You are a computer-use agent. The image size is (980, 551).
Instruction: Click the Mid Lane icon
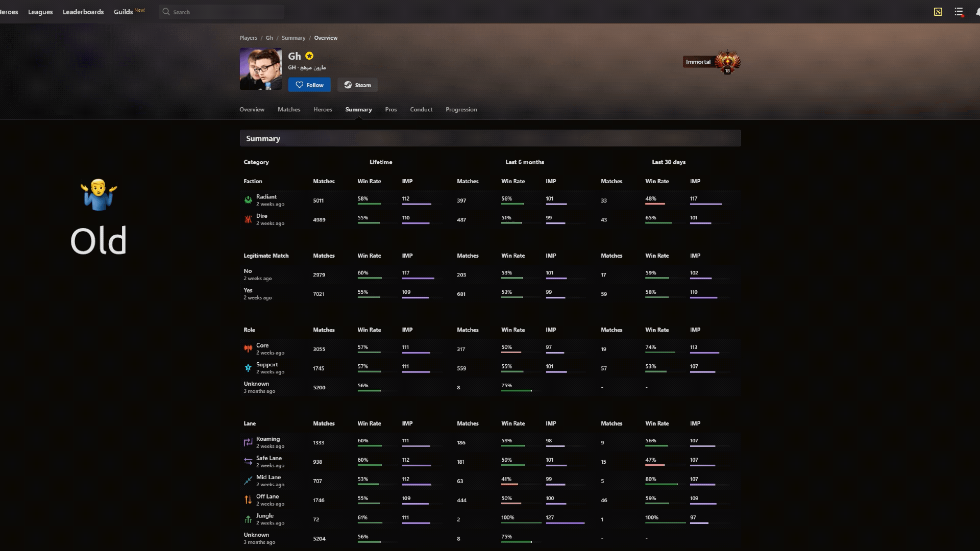tap(248, 481)
